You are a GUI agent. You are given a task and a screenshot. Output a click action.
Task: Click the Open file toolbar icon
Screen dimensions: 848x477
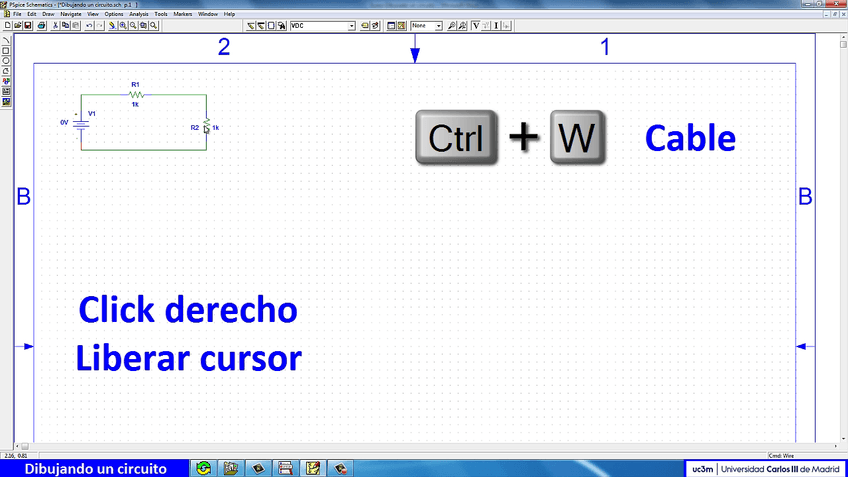click(x=18, y=25)
